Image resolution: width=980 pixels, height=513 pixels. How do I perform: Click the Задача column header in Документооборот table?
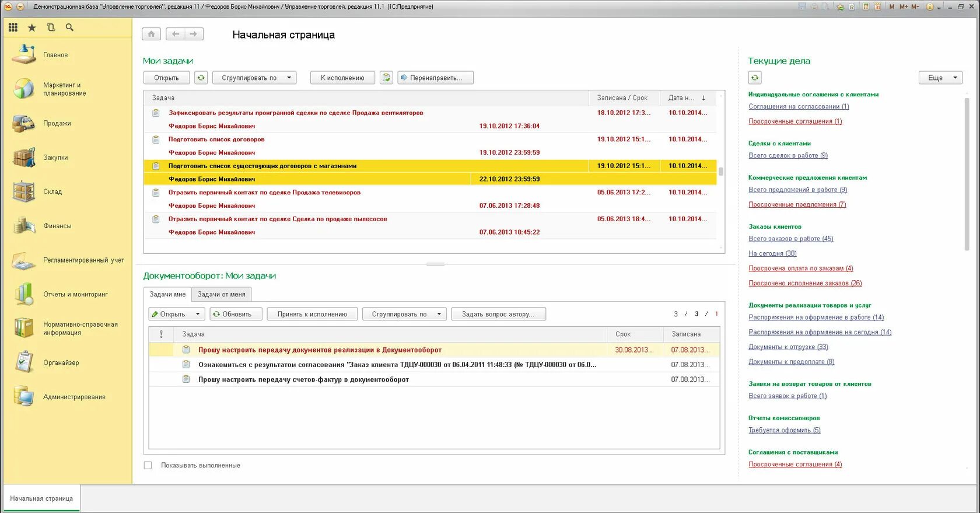point(390,334)
